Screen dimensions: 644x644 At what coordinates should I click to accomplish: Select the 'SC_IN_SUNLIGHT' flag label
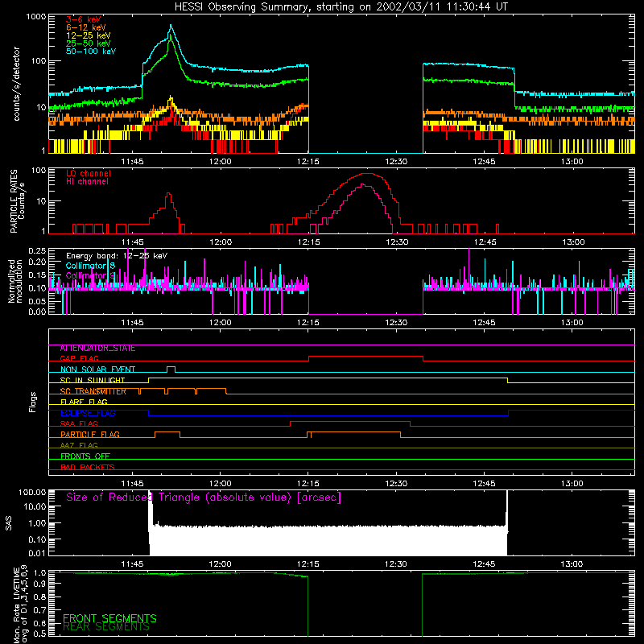coord(93,380)
